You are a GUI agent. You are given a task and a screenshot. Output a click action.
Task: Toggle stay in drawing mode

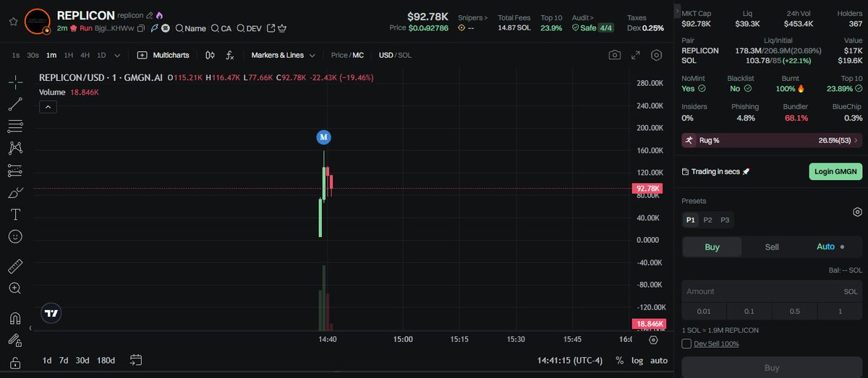coord(15,340)
